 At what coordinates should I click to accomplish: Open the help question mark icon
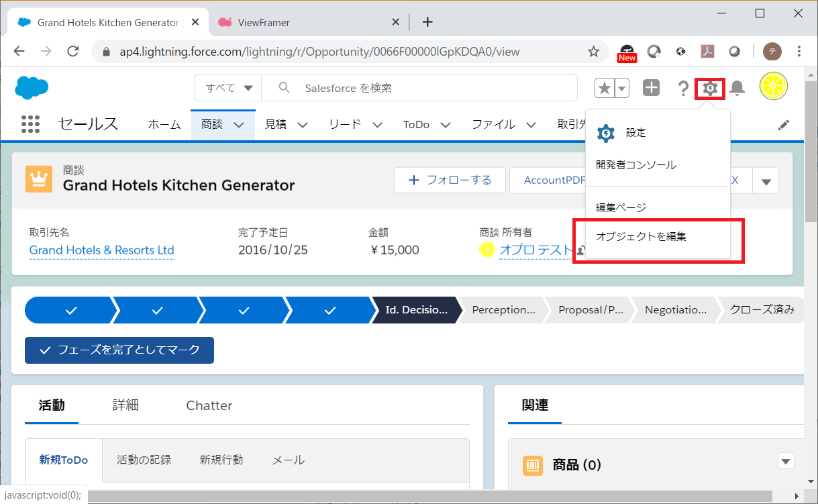(683, 88)
